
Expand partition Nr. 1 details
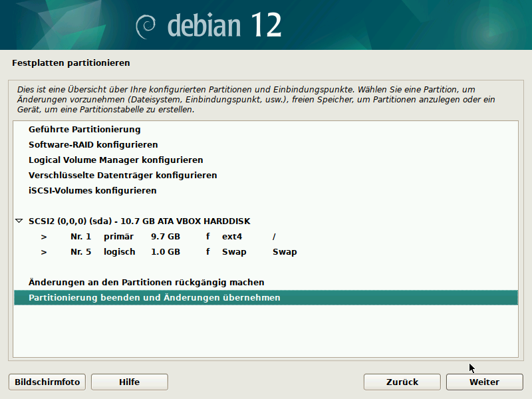(43, 236)
